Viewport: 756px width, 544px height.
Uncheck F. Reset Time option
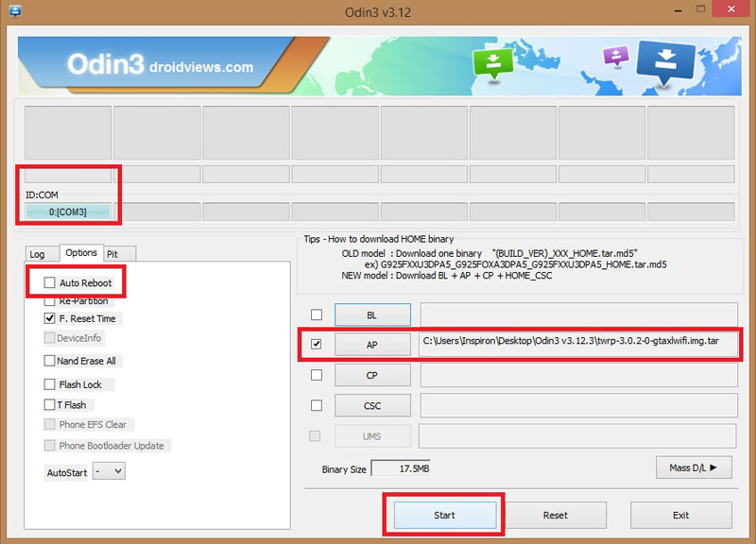[50, 318]
